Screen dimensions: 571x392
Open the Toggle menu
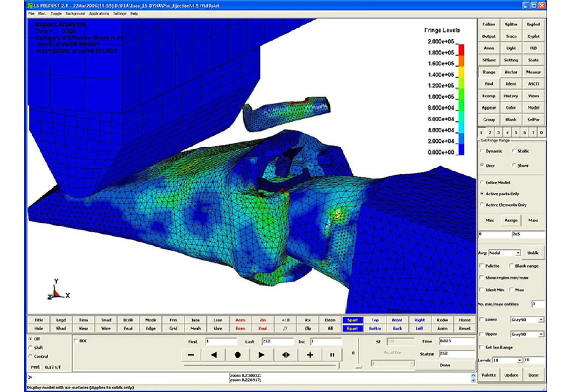click(x=56, y=14)
